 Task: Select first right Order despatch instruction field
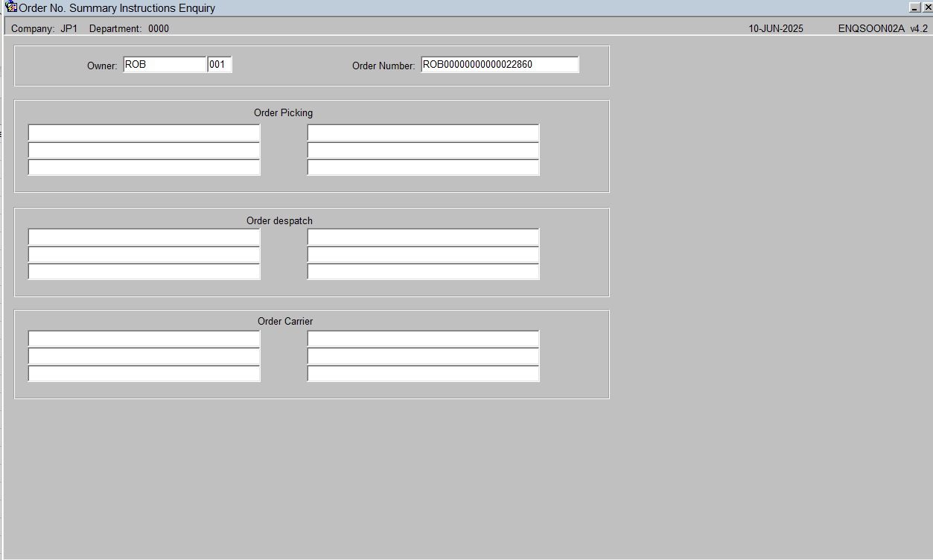click(x=423, y=237)
